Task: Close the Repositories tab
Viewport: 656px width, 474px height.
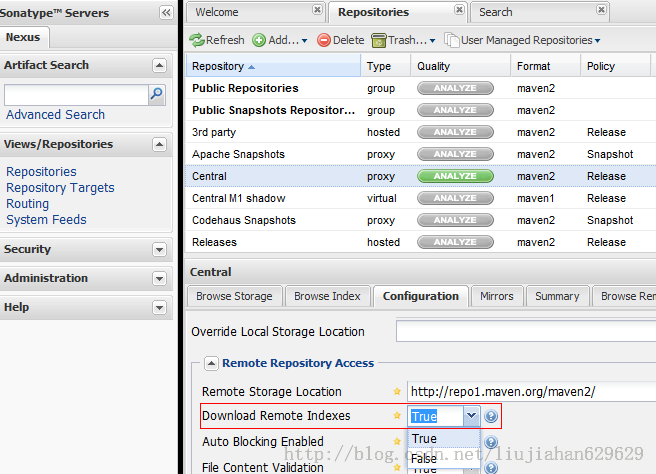Action: coord(459,10)
